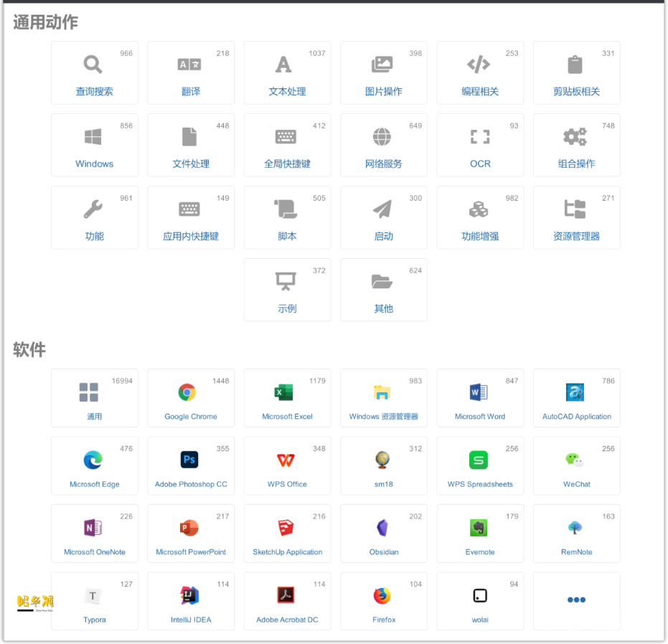
Task: Click the WPS Spreadsheets link
Action: pyautogui.click(x=480, y=484)
